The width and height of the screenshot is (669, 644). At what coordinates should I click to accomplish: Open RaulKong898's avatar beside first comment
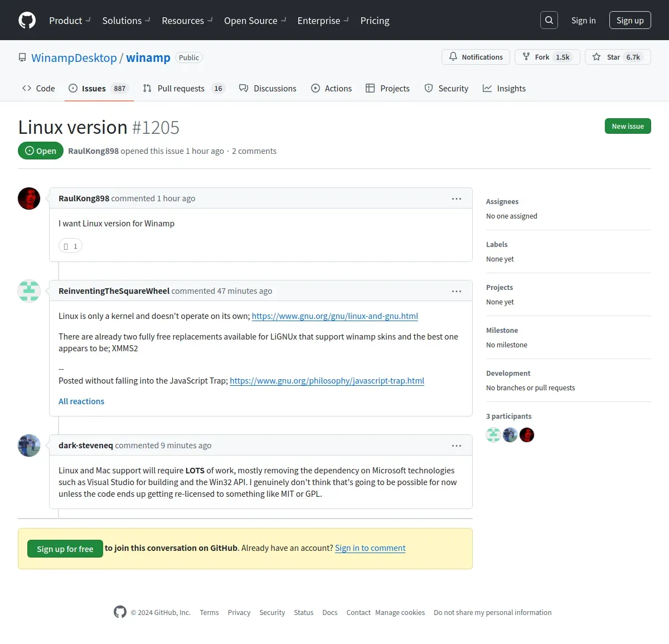click(29, 198)
